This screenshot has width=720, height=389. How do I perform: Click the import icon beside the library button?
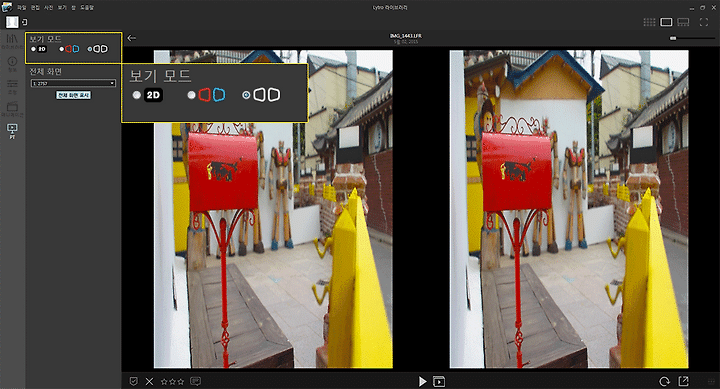coord(24,22)
